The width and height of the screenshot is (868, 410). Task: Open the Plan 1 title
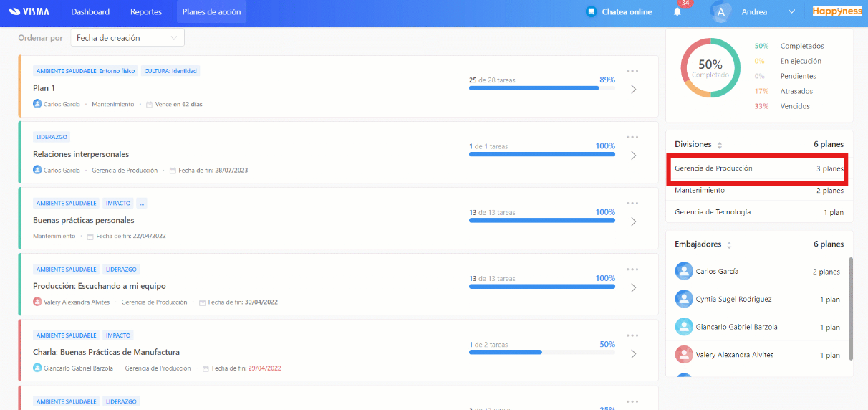click(44, 88)
